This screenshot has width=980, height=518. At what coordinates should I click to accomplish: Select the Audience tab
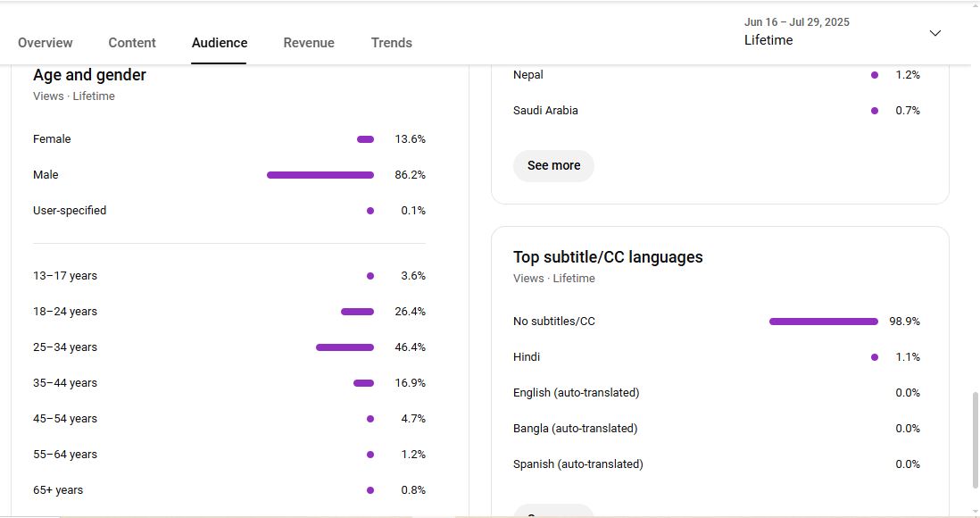click(x=220, y=43)
